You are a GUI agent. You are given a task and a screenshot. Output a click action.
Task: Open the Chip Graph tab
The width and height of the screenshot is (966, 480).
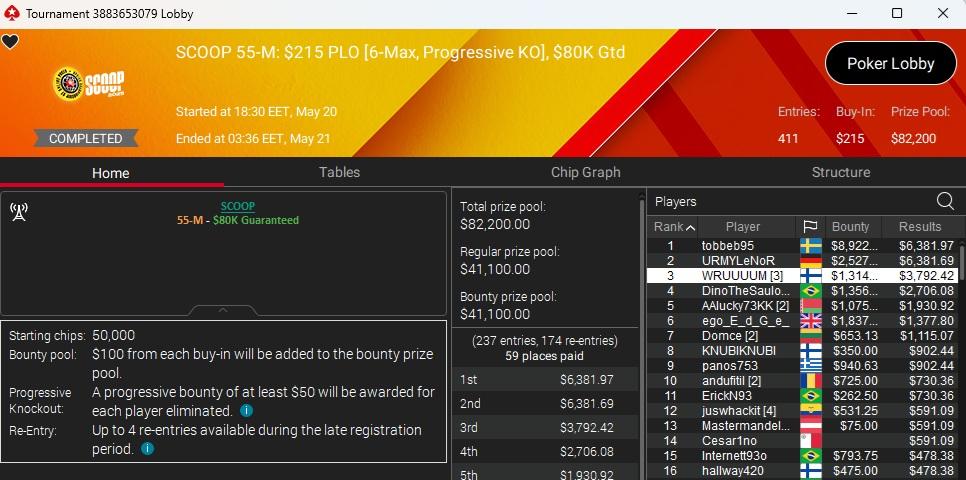pyautogui.click(x=585, y=173)
